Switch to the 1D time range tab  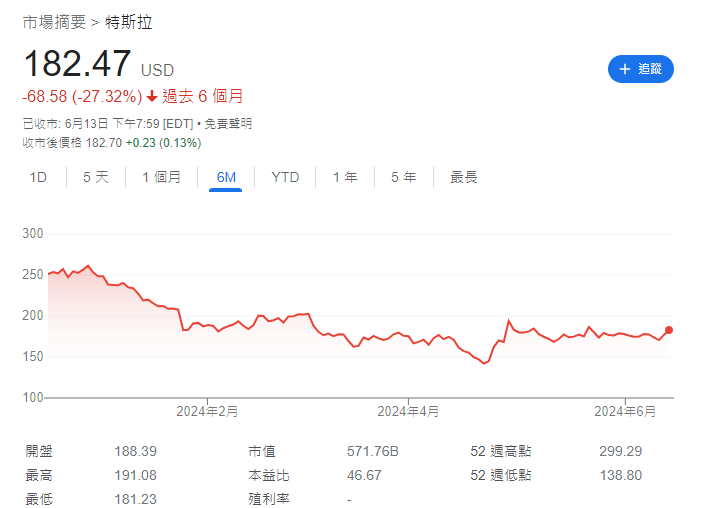[x=38, y=177]
